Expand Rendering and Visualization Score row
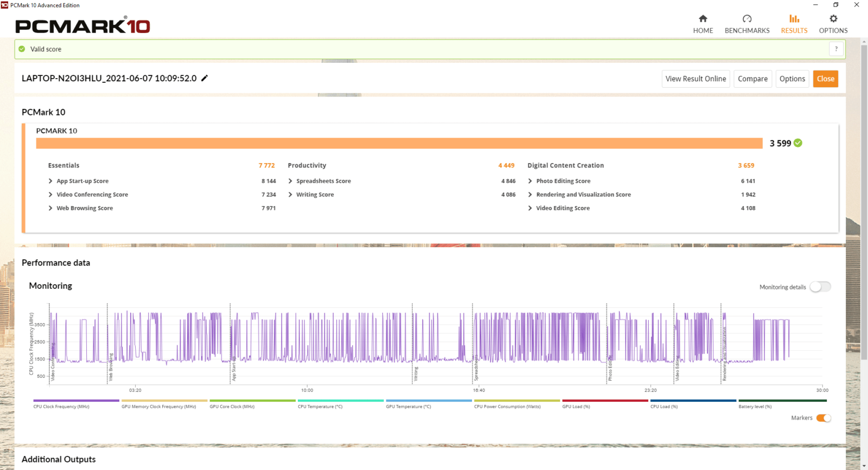 click(530, 195)
